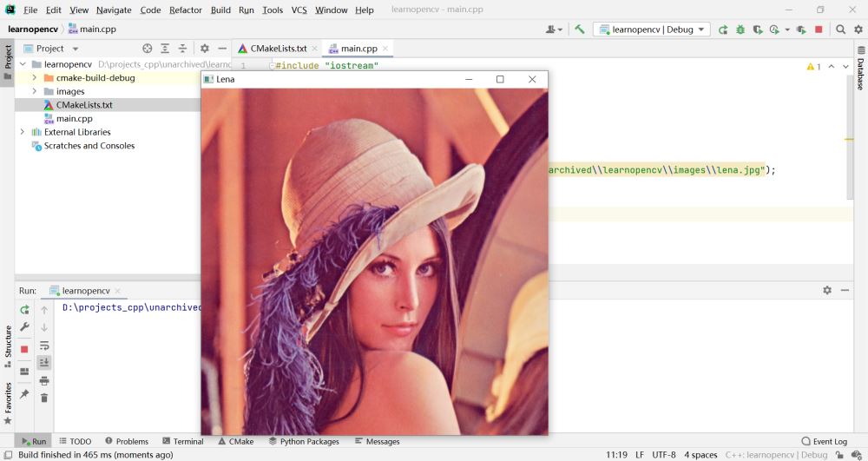
Task: Open Search Everywhere magnifier icon
Action: point(840,30)
